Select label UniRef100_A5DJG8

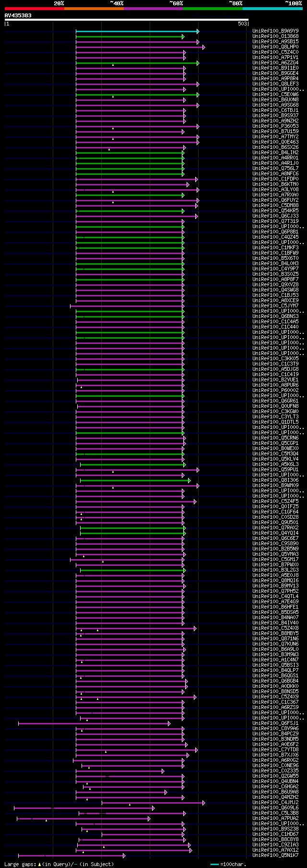pos(275,369)
